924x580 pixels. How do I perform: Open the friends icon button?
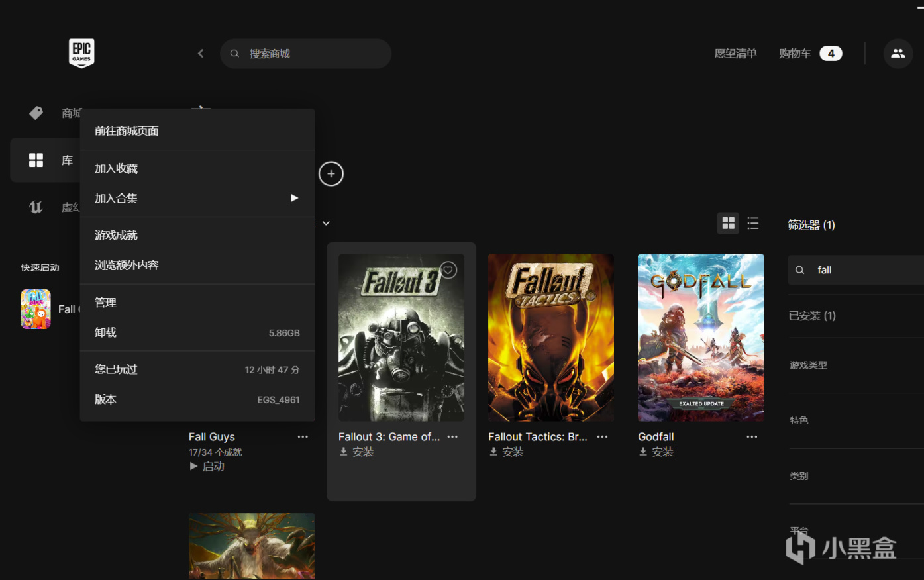[x=898, y=54]
